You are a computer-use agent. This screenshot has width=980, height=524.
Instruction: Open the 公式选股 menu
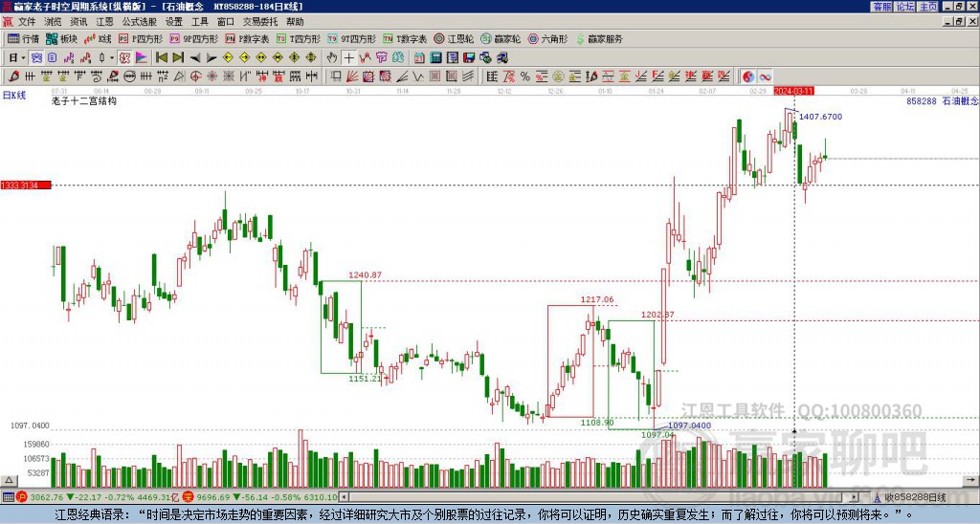coord(140,22)
